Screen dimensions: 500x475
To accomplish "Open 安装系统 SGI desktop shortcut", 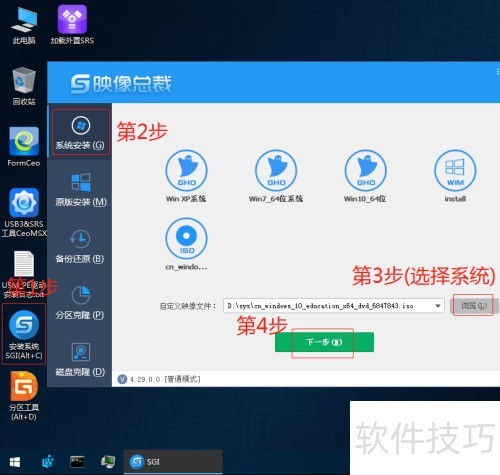I will point(24,334).
